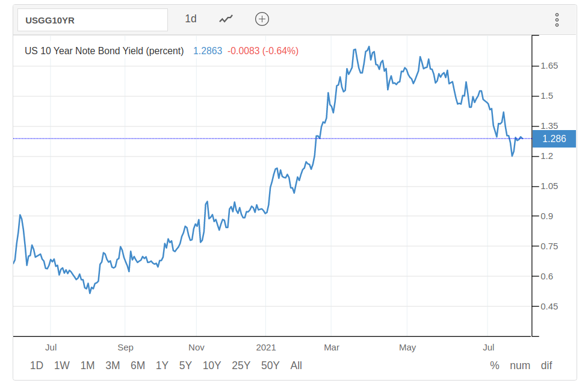This screenshot has width=588, height=392.
Task: Choose the 25Y time range
Action: (x=241, y=366)
